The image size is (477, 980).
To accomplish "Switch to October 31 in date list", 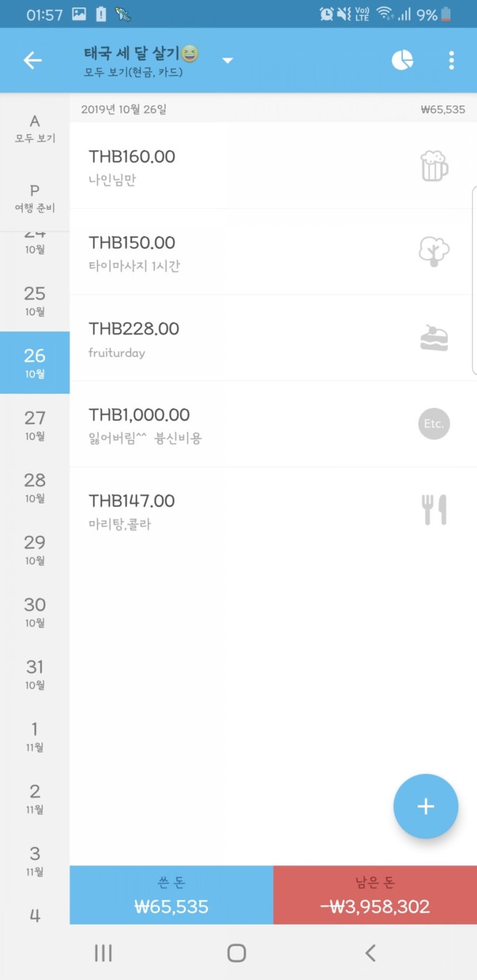I will pos(35,674).
